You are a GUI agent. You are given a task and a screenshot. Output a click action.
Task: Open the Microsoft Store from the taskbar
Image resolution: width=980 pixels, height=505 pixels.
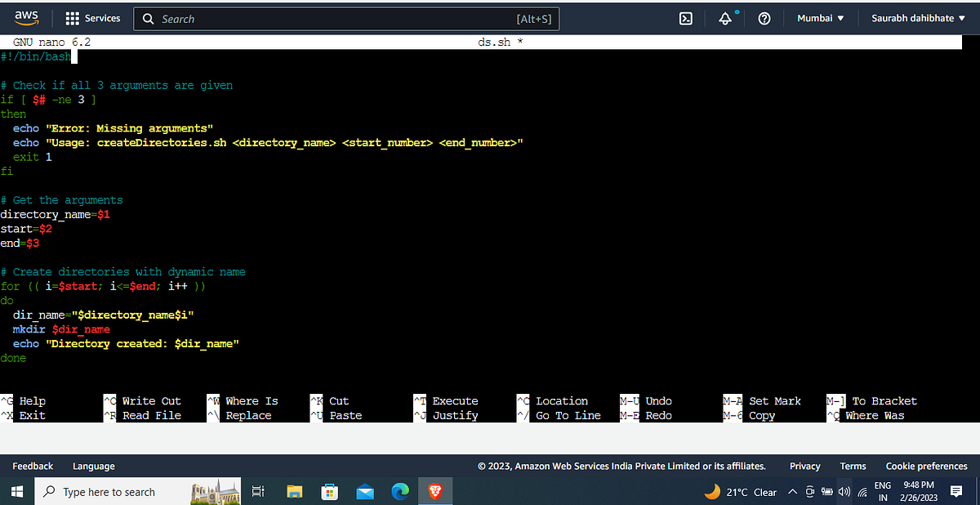point(329,491)
